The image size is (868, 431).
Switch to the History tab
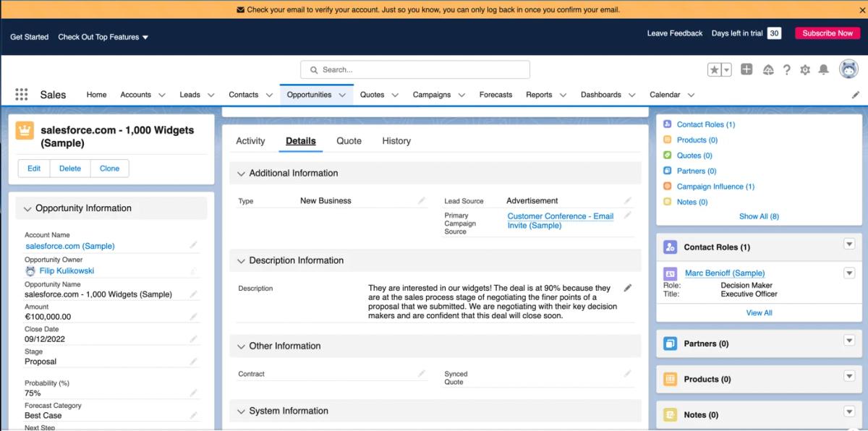tap(396, 141)
